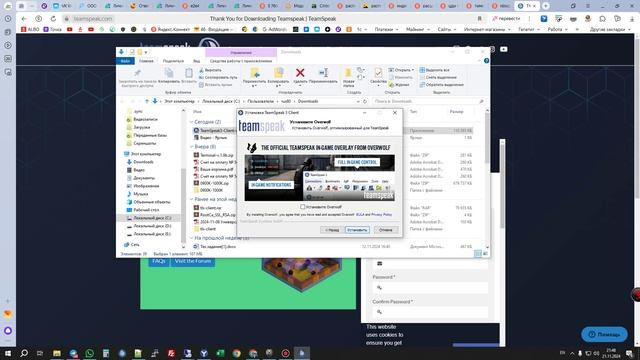The width and height of the screenshot is (640, 360).
Task: Open the Windows Start menu
Action: coord(8,353)
